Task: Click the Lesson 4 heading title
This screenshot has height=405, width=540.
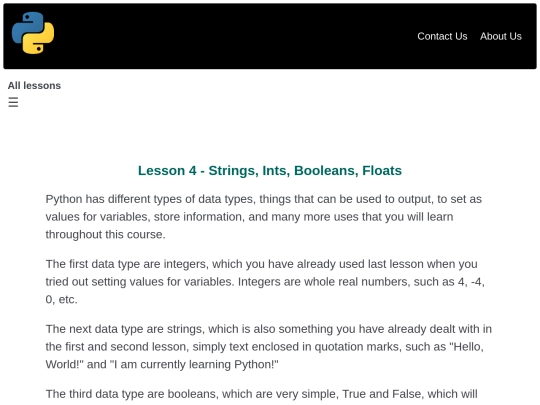Action: 270,170
